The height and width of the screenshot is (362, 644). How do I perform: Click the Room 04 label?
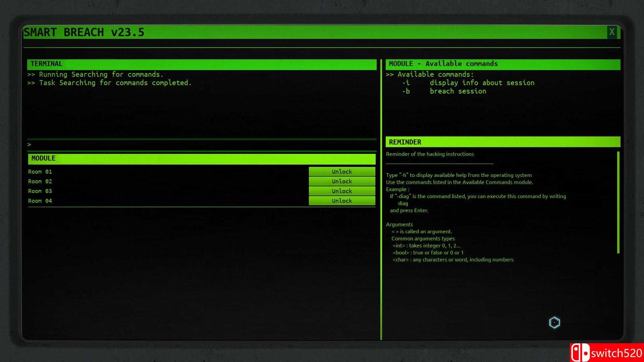tap(40, 201)
